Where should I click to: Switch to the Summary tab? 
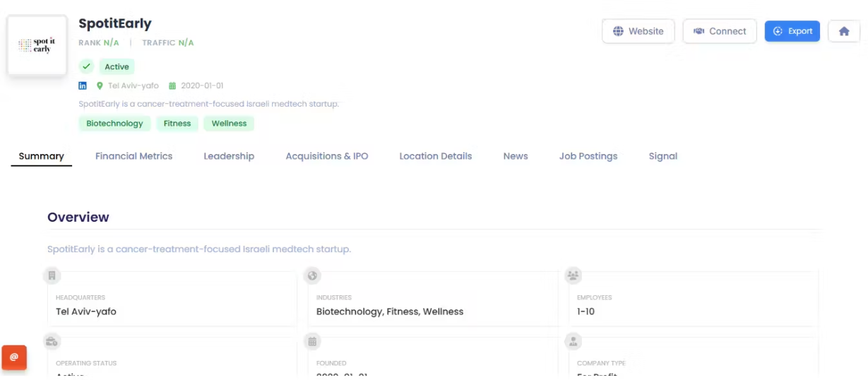pyautogui.click(x=41, y=156)
